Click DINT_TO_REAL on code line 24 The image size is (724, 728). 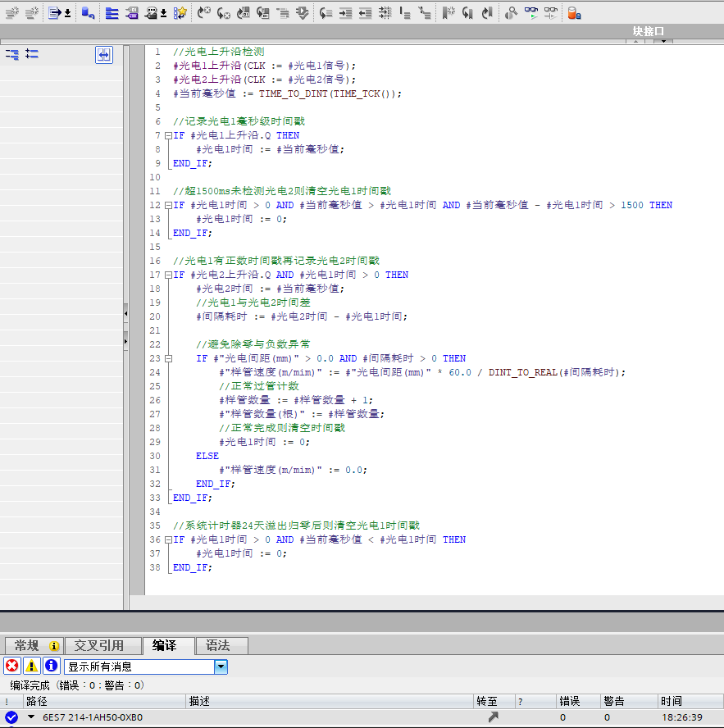523,372
